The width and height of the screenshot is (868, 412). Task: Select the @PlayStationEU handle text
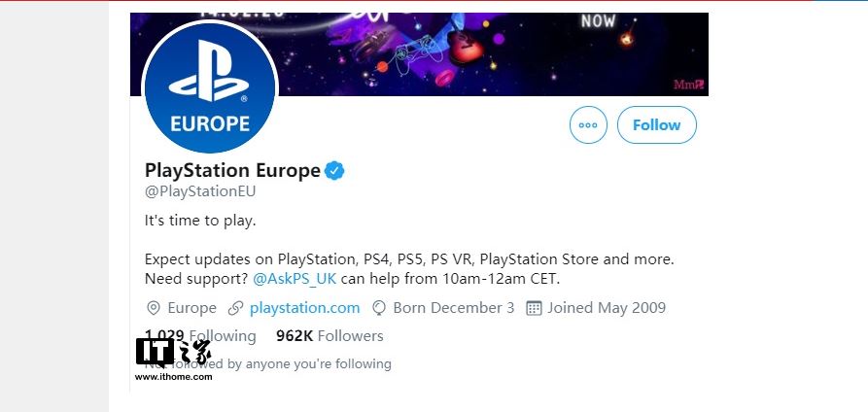click(199, 191)
